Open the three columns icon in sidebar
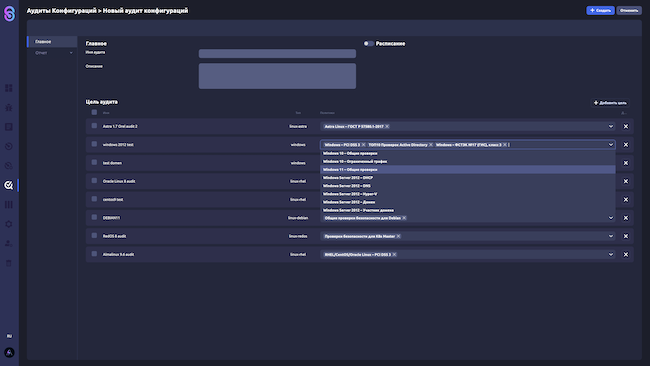The width and height of the screenshot is (650, 366). pyautogui.click(x=9, y=204)
